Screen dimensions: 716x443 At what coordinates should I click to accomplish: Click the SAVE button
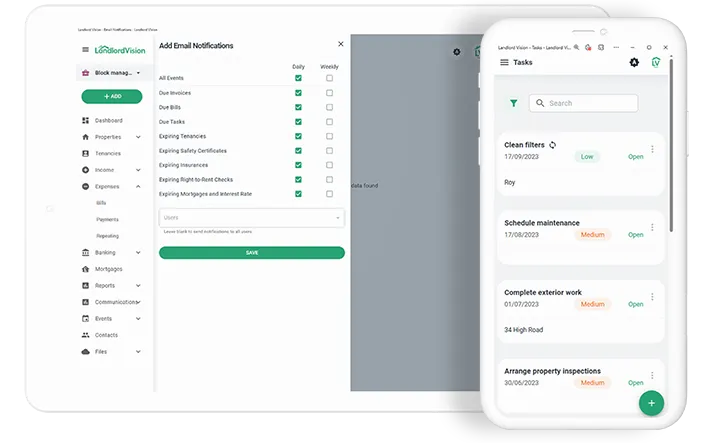252,253
